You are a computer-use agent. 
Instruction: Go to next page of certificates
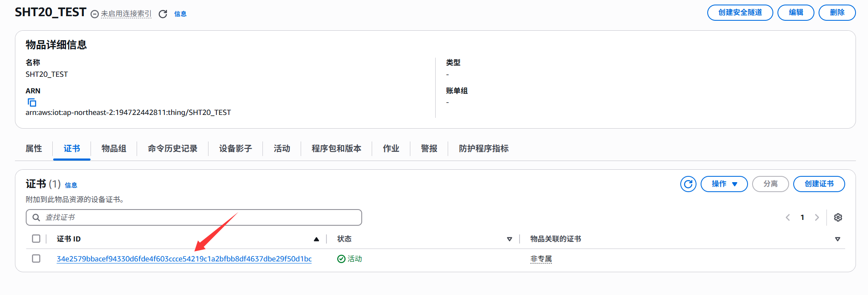pos(817,217)
